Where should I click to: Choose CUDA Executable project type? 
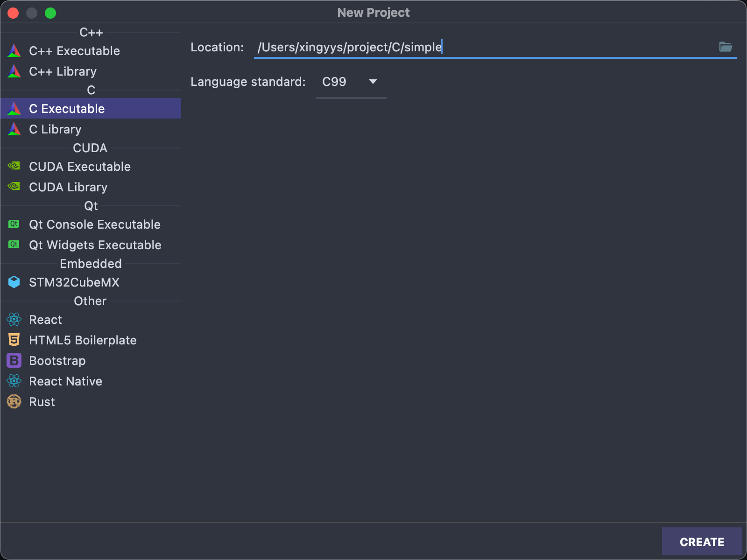click(91, 166)
